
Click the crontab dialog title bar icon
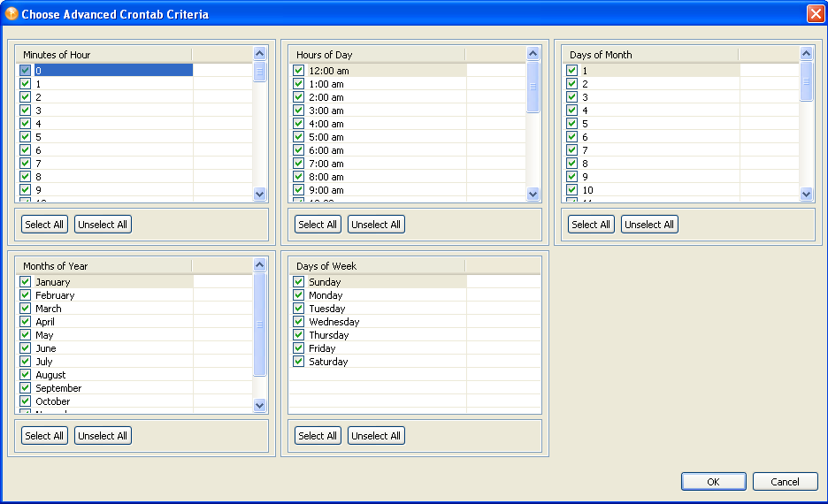[11, 14]
